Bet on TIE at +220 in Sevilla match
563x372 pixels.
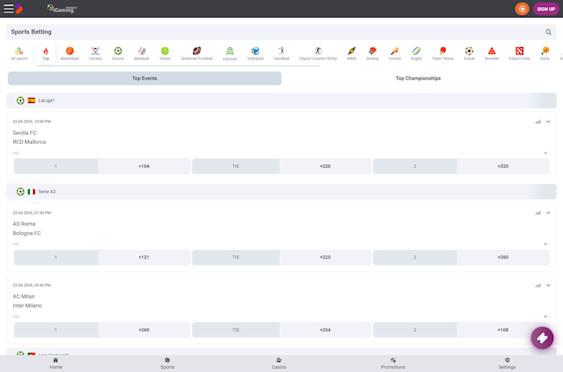click(x=281, y=166)
